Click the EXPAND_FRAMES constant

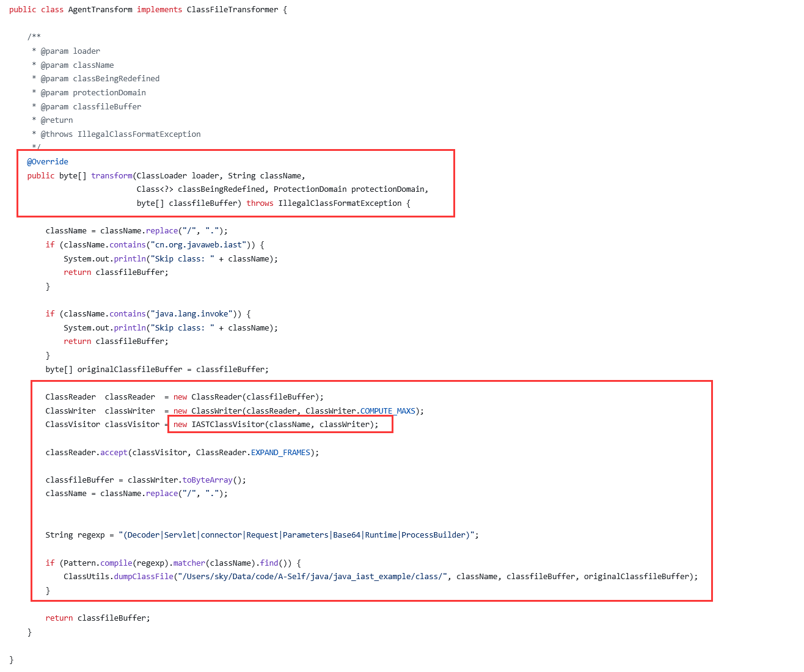[280, 453]
